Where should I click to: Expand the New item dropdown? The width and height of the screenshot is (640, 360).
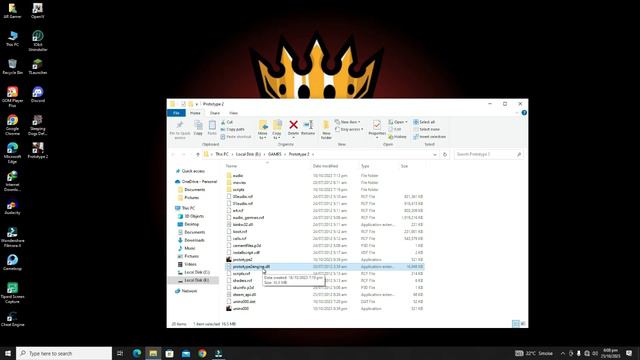tap(347, 122)
